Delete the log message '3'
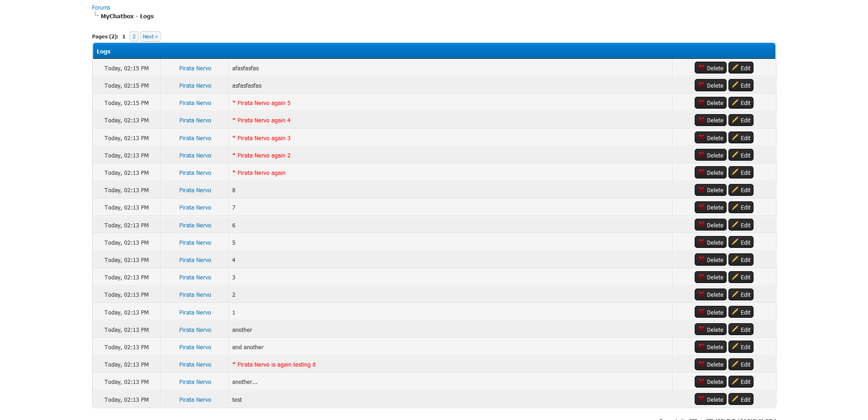 tap(710, 278)
